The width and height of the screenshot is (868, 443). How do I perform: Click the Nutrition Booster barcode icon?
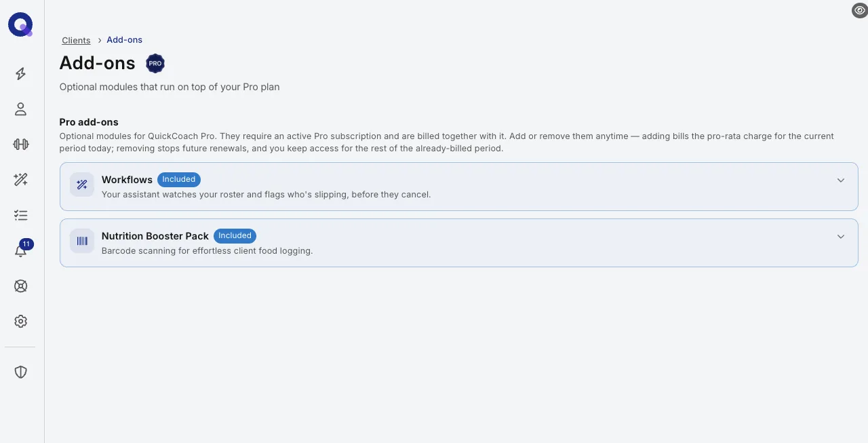pos(82,241)
